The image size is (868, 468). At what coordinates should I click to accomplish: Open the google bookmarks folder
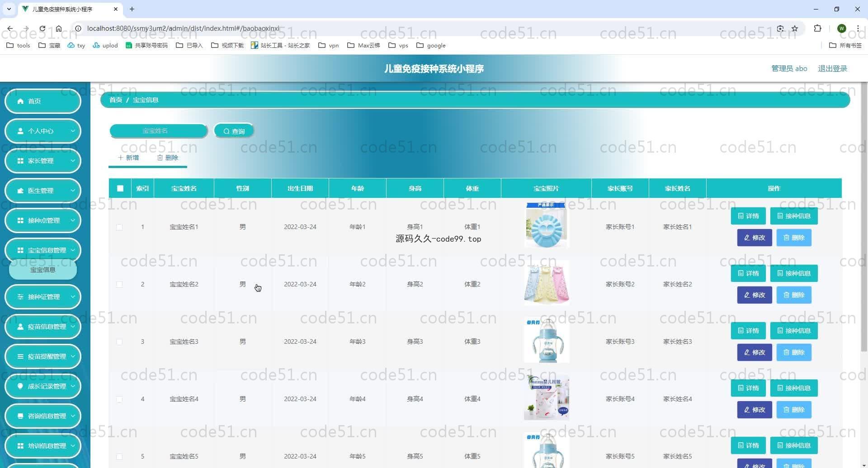pos(431,45)
